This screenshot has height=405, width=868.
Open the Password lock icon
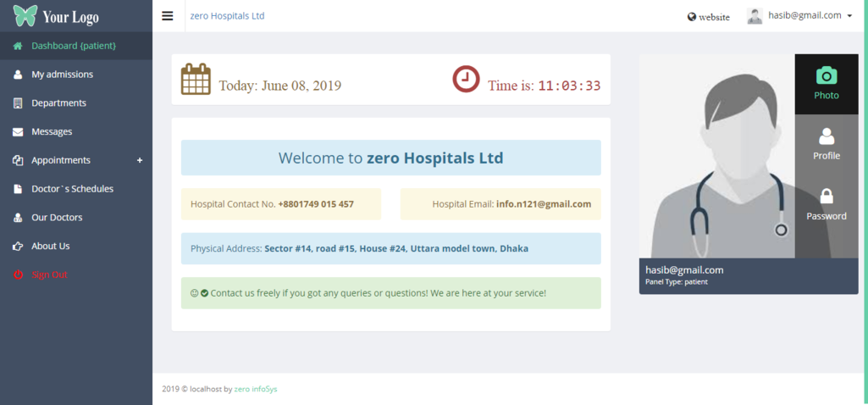[827, 196]
